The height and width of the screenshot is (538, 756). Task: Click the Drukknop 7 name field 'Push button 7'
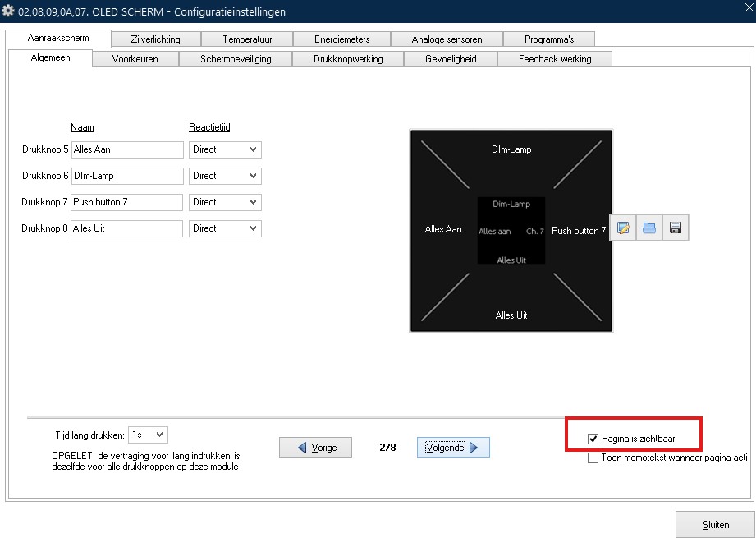pyautogui.click(x=126, y=202)
